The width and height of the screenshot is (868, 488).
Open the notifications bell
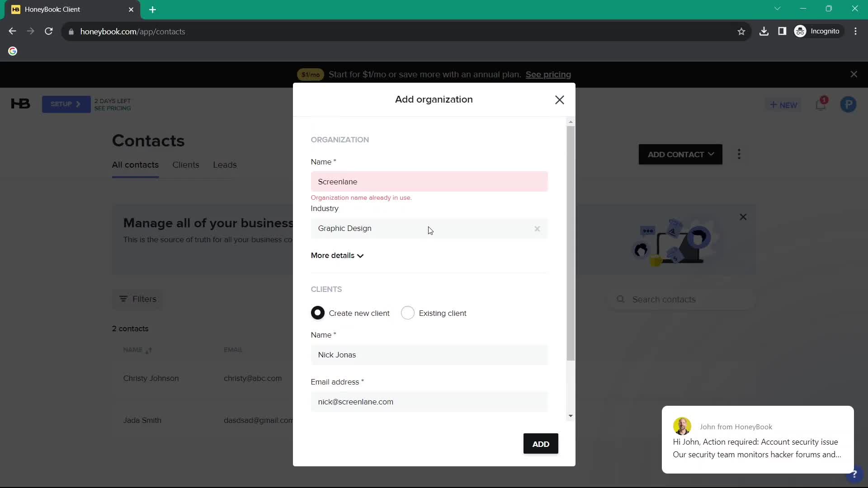[821, 105]
